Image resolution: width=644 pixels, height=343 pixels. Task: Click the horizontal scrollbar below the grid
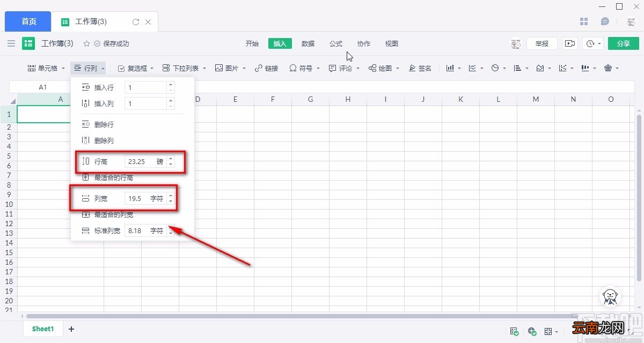click(x=298, y=316)
